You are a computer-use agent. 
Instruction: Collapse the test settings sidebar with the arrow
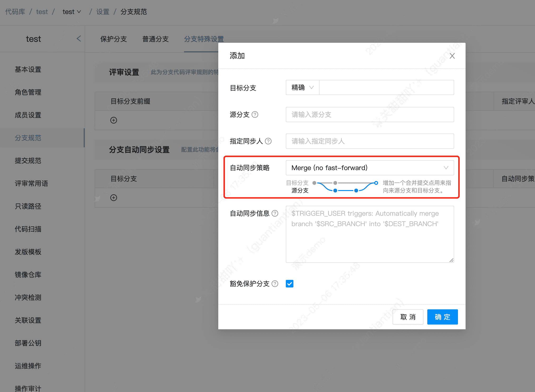79,38
